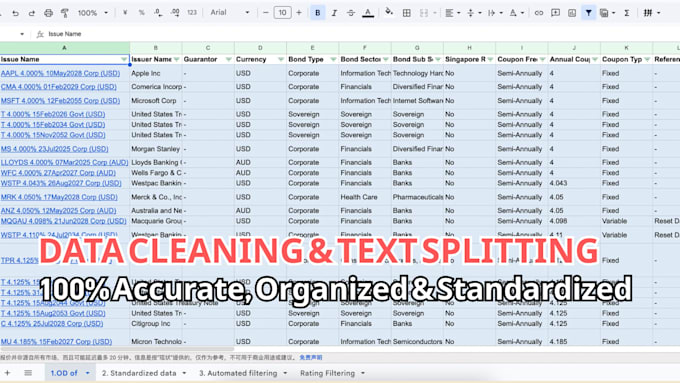This screenshot has width=680, height=383.
Task: Toggle bold formatting button
Action: point(317,13)
